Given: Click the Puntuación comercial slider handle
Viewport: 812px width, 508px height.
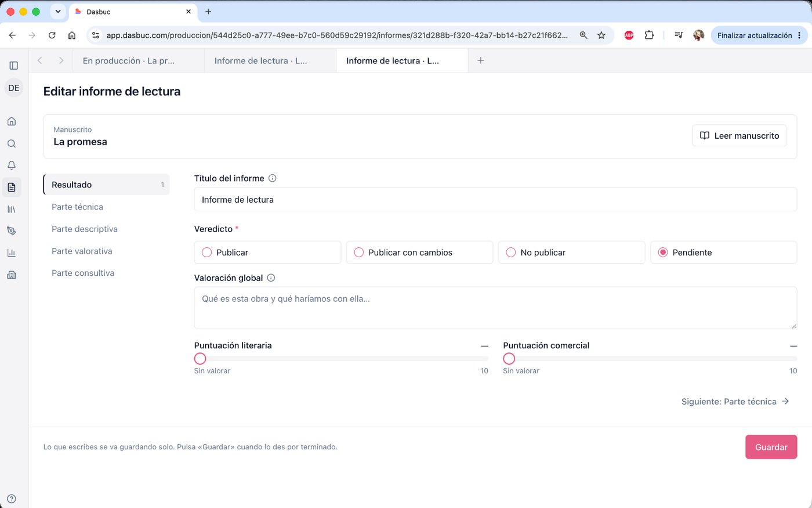Looking at the screenshot, I should pyautogui.click(x=509, y=358).
